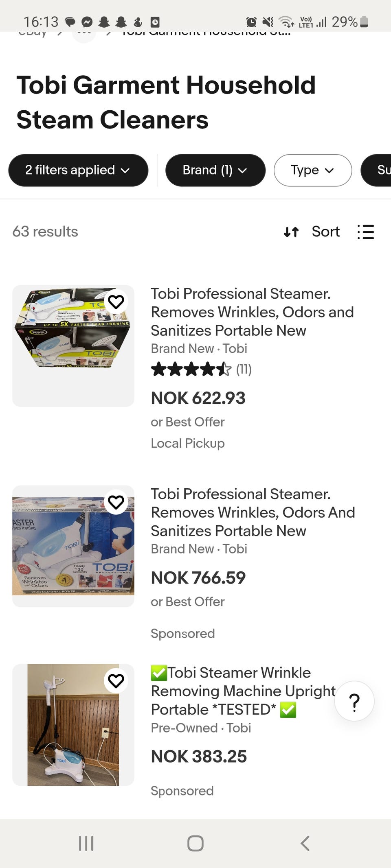Expand the Brand (1) filter
The height and width of the screenshot is (868, 391).
tap(215, 170)
